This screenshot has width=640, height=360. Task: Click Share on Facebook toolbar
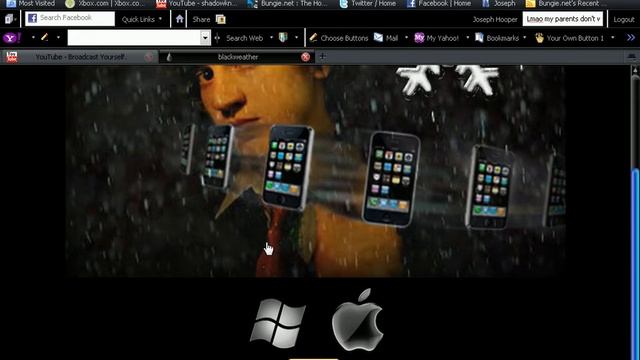click(x=201, y=19)
